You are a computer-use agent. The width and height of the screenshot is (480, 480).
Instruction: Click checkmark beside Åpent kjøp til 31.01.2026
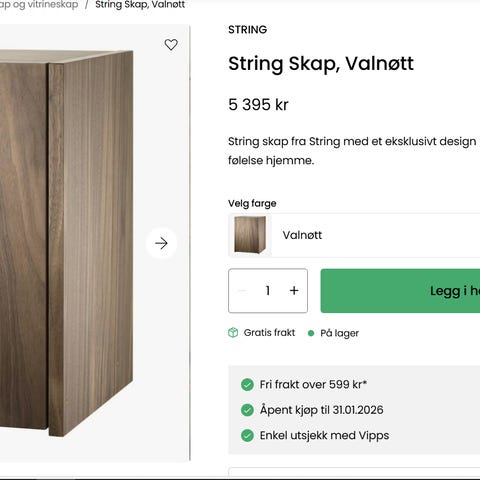pos(247,410)
